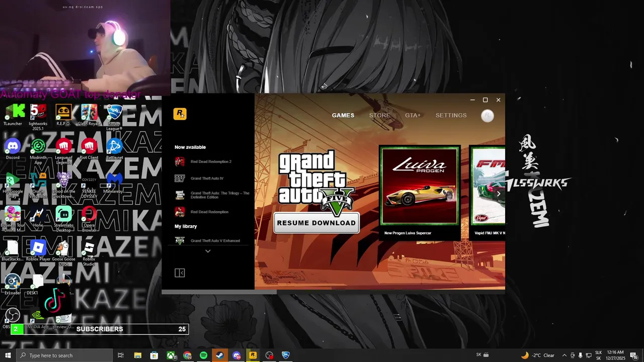Select the Streamlabs Desktop icon
This screenshot has height=362, width=644.
(63, 219)
